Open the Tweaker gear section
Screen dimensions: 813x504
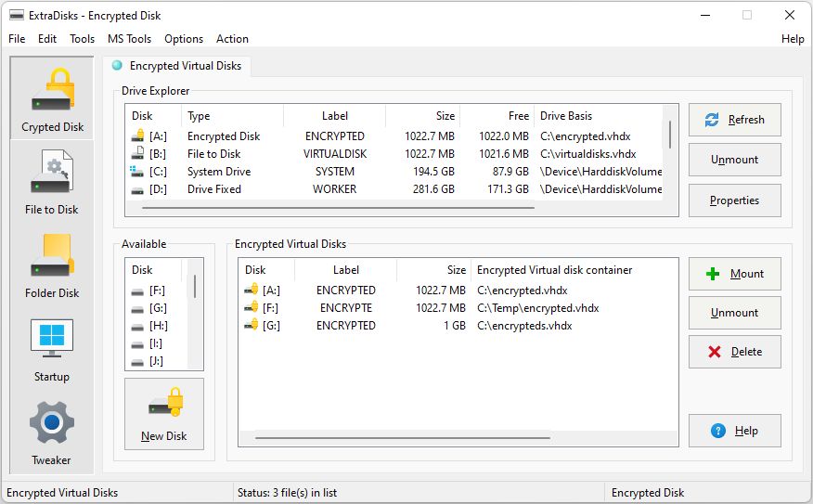click(52, 433)
